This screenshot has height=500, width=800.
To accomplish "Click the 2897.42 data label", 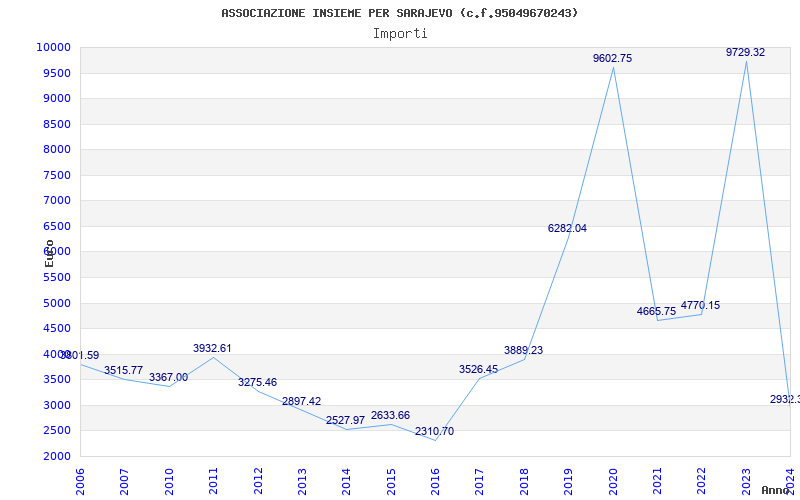I will coord(302,402).
